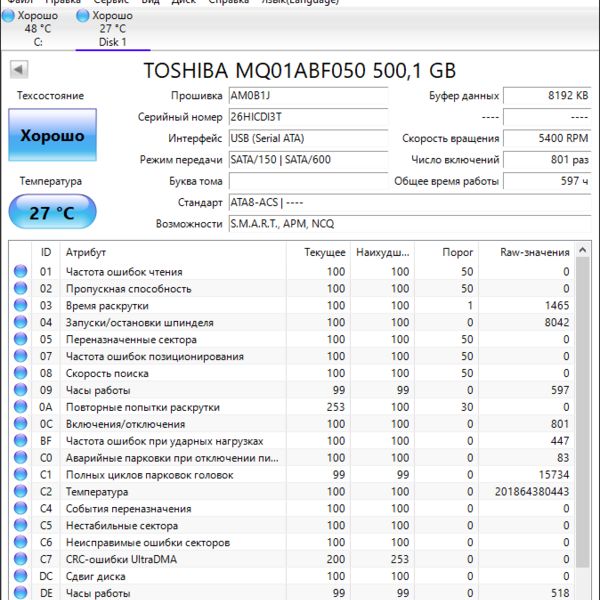600x600 pixels.
Task: Click the Возможности field S.M.A.R.T., APM, NCQ
Action: 410,224
